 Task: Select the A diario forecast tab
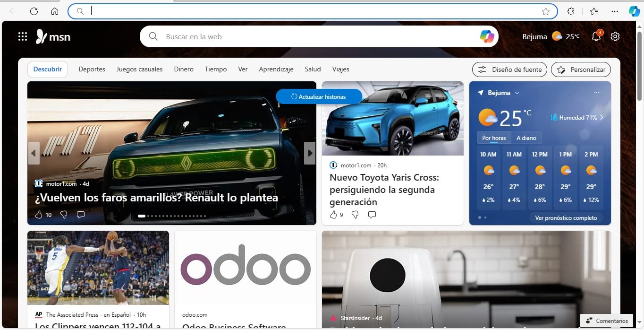526,138
